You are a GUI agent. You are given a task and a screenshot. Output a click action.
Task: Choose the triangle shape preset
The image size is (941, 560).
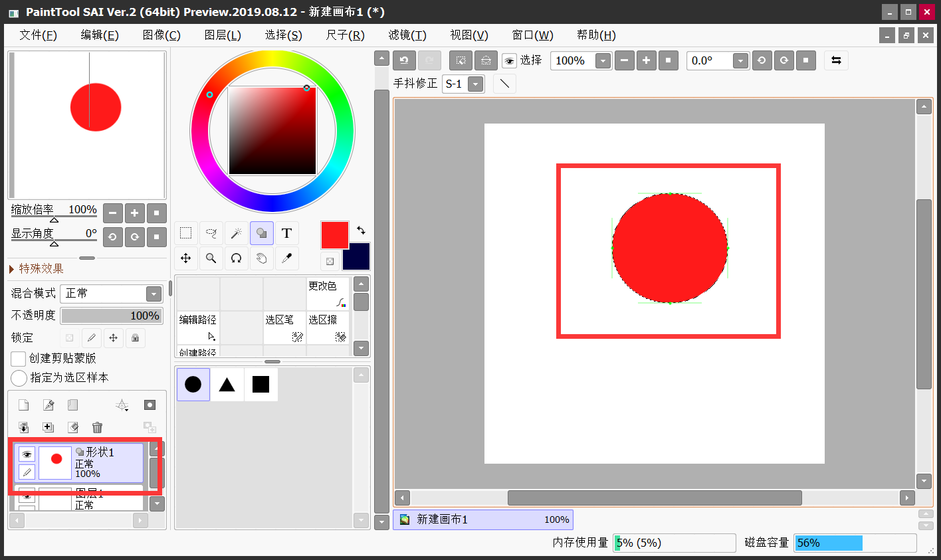227,385
